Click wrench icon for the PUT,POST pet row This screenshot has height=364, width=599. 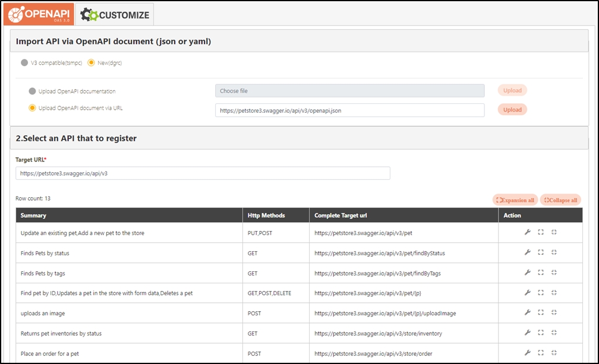pyautogui.click(x=527, y=232)
